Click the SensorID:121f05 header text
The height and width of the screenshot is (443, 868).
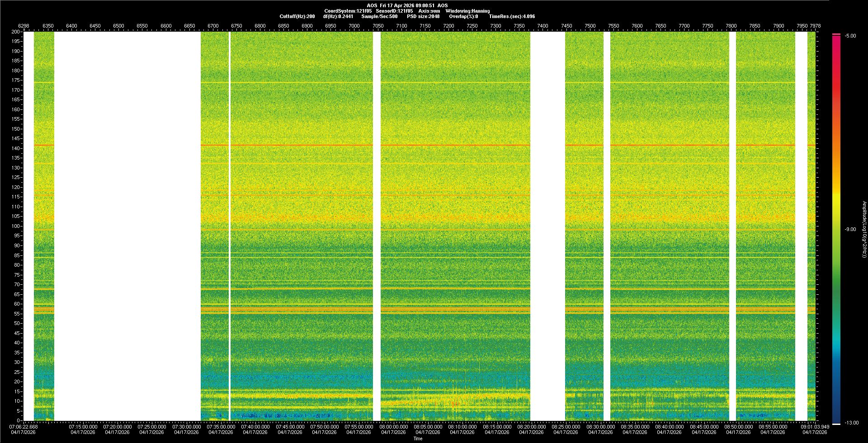click(x=394, y=11)
